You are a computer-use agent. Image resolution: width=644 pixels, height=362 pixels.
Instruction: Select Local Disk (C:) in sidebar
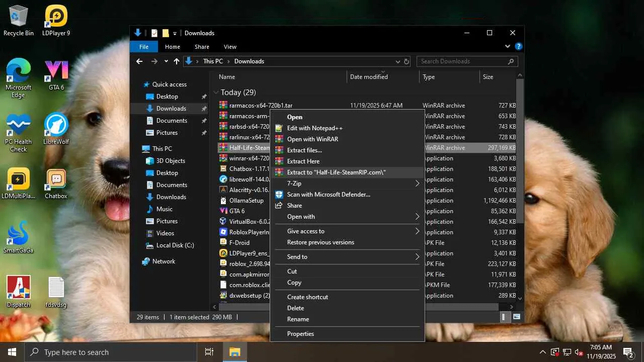(x=175, y=245)
